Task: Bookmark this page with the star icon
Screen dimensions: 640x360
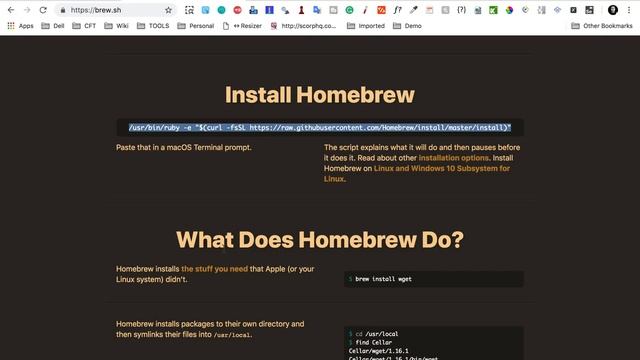Action: coord(168,10)
